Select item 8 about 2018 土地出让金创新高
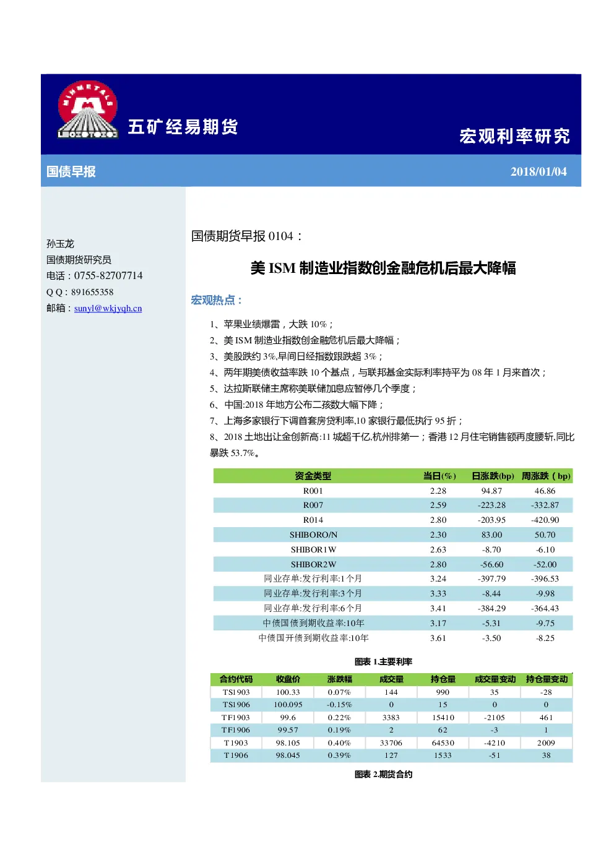 pos(392,445)
